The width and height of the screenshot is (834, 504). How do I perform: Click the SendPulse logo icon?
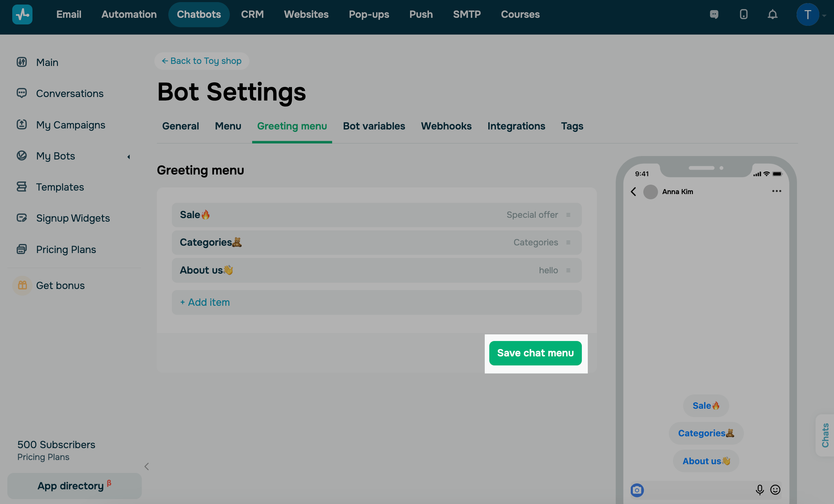coord(22,14)
